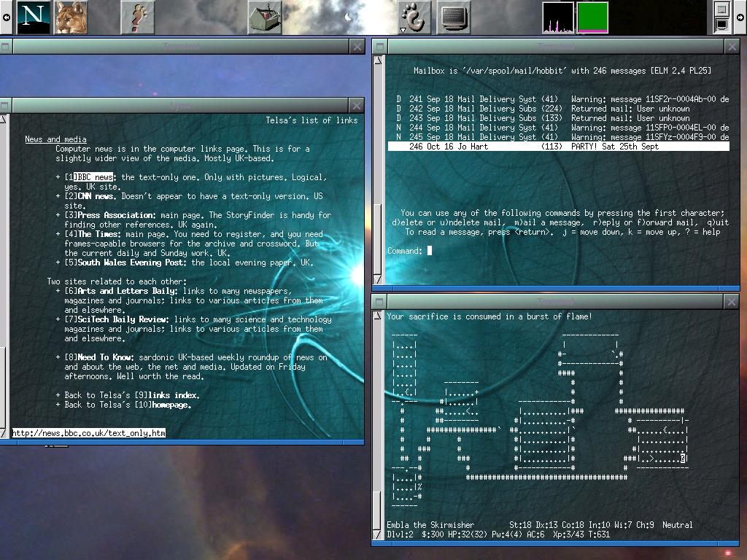Click the Dlvl:2 bottom status line in NetHack
This screenshot has width=747, height=560.
498,534
